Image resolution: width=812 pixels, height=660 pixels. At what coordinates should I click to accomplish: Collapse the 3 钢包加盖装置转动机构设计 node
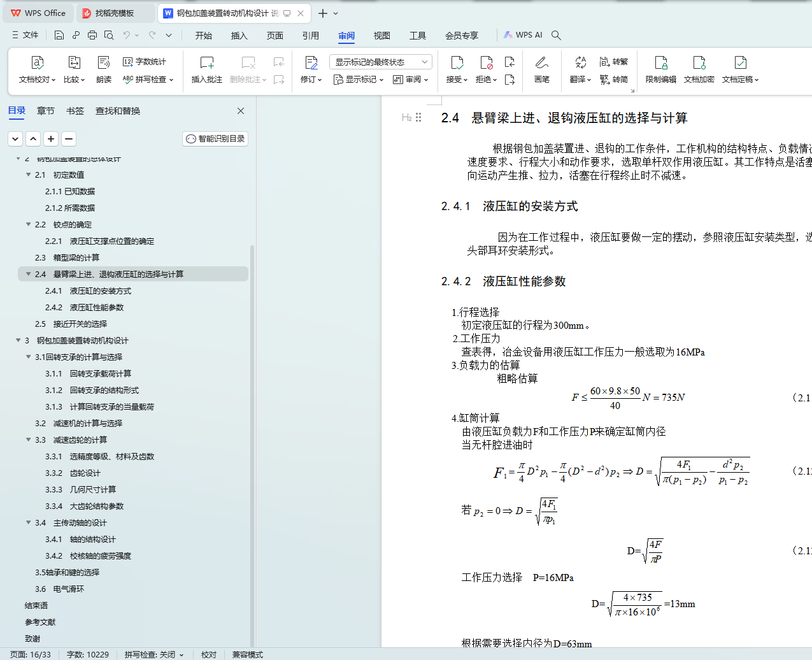coord(18,340)
